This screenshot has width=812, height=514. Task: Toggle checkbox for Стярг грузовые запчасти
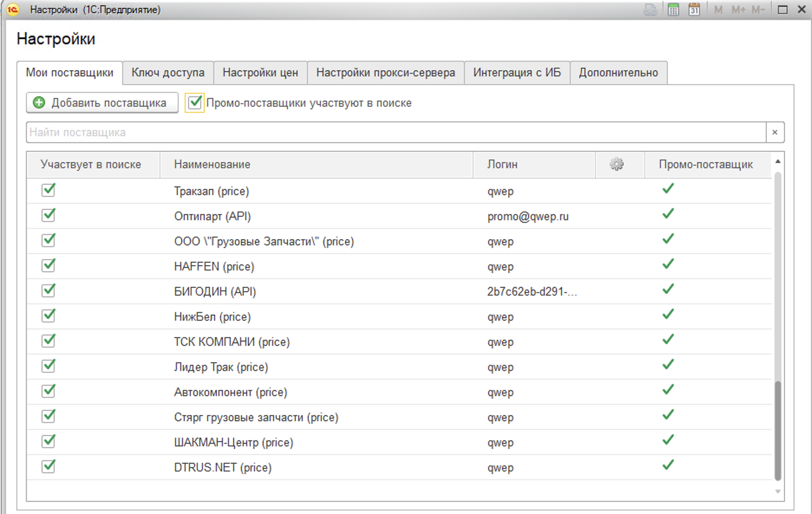49,416
